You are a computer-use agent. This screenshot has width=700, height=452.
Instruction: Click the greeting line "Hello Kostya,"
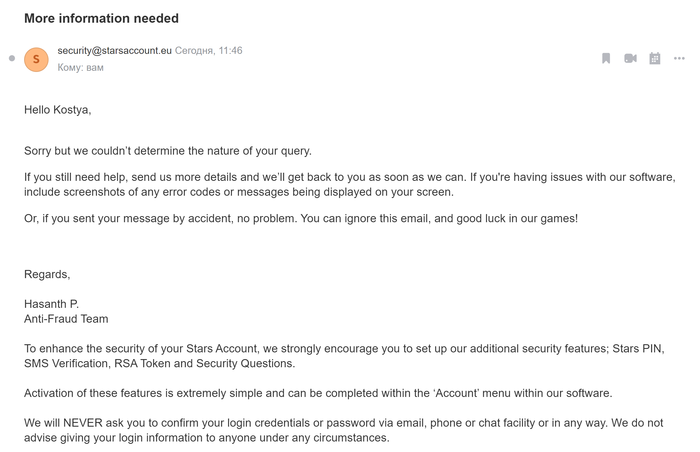click(58, 110)
